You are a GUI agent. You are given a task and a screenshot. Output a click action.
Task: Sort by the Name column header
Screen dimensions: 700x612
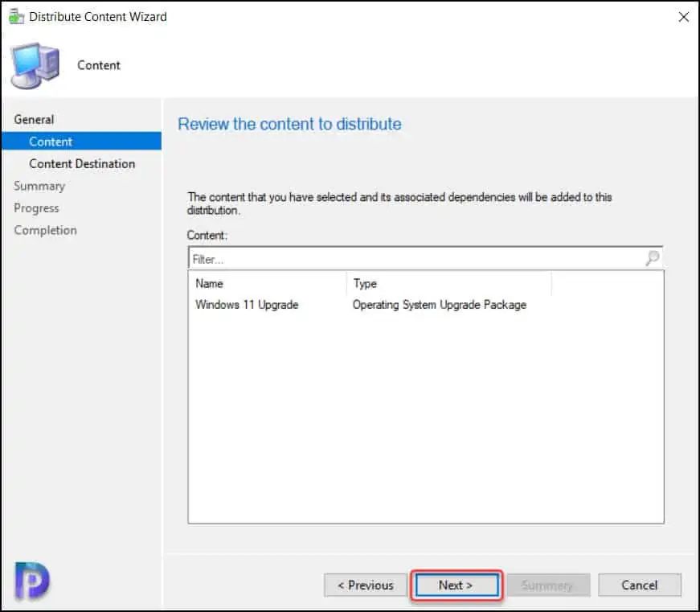(x=268, y=283)
